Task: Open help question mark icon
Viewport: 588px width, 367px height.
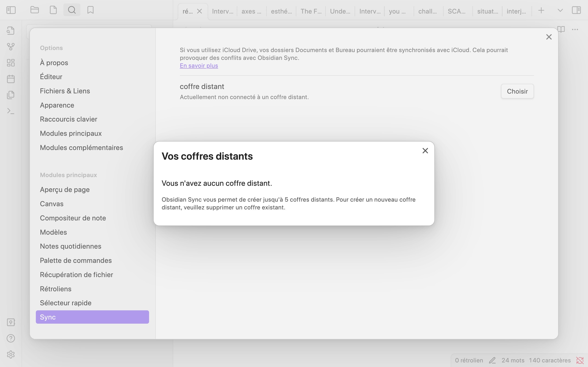Action: point(11,338)
